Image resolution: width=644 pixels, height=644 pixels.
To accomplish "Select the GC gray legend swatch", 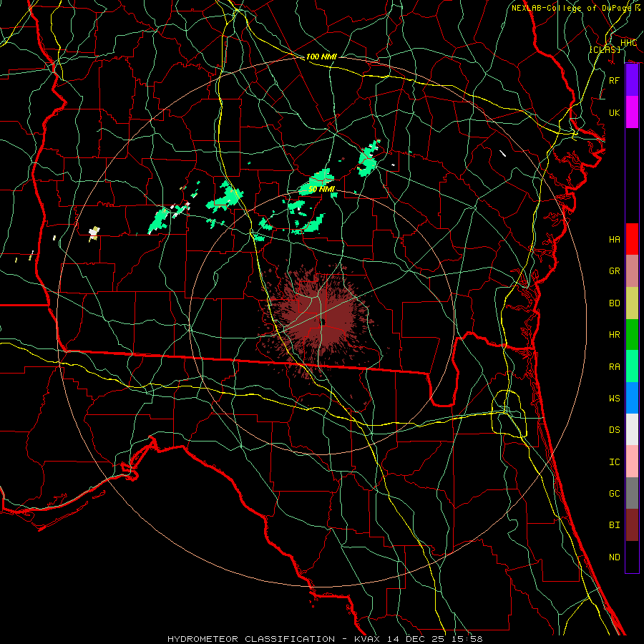I will click(632, 493).
